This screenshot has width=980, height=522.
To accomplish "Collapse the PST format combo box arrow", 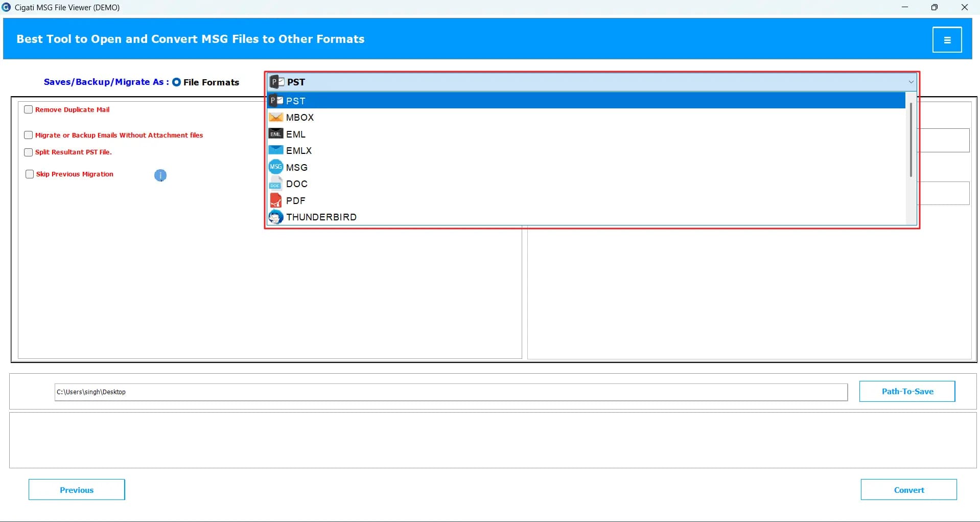I will [911, 82].
